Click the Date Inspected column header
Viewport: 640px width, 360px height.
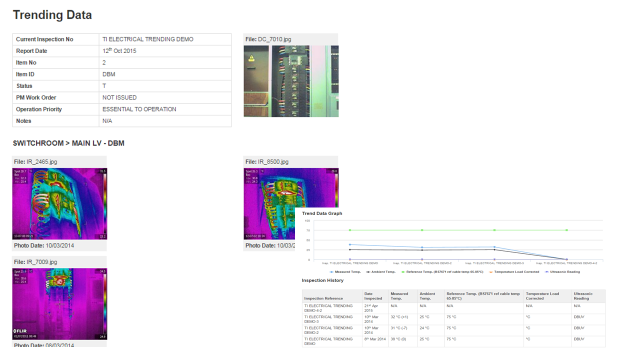tap(373, 296)
